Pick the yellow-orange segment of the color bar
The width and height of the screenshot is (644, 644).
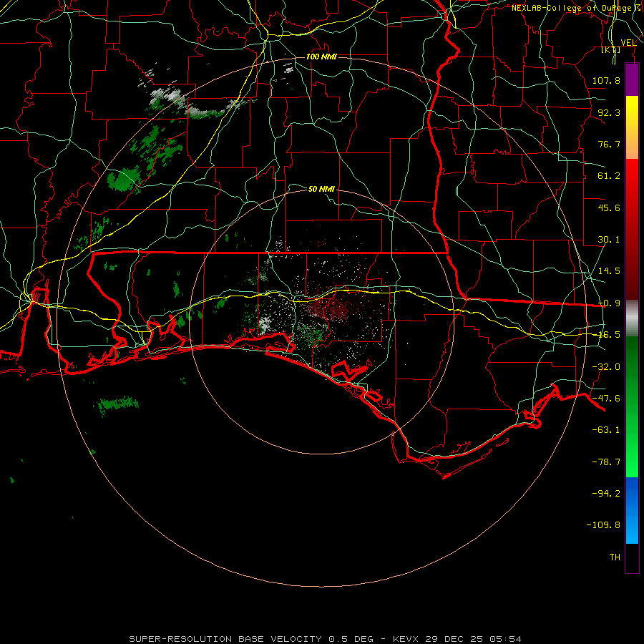point(632,127)
